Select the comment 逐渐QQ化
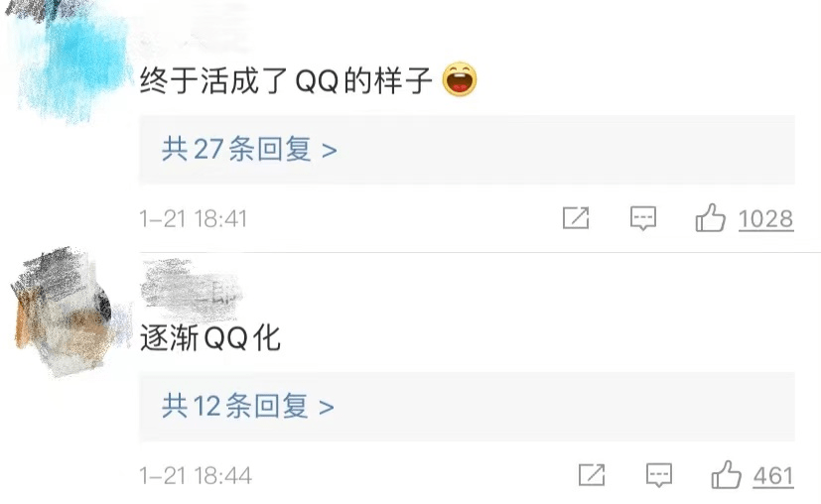Screen dimensions: 821x504 (x=210, y=337)
